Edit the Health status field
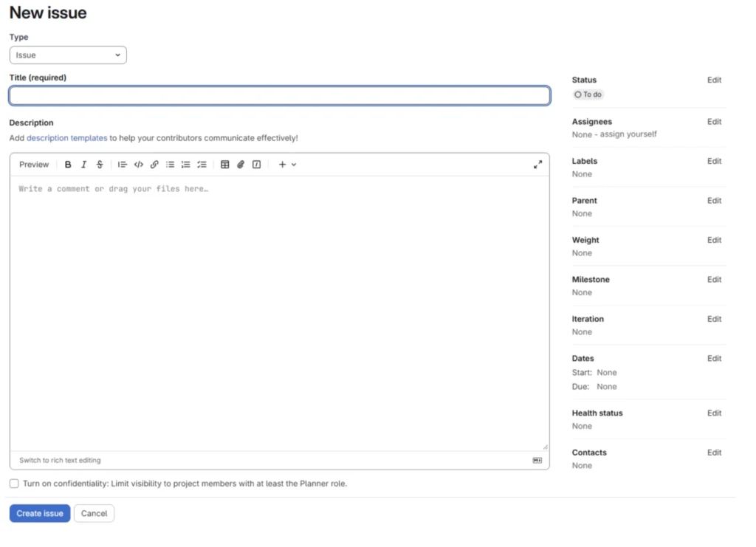This screenshot has width=756, height=547. pos(714,413)
